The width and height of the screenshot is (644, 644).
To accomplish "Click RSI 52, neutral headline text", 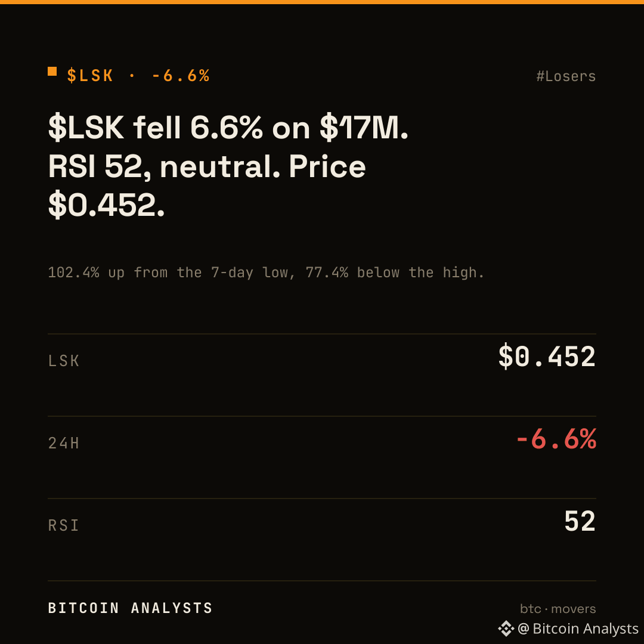I will point(165,166).
